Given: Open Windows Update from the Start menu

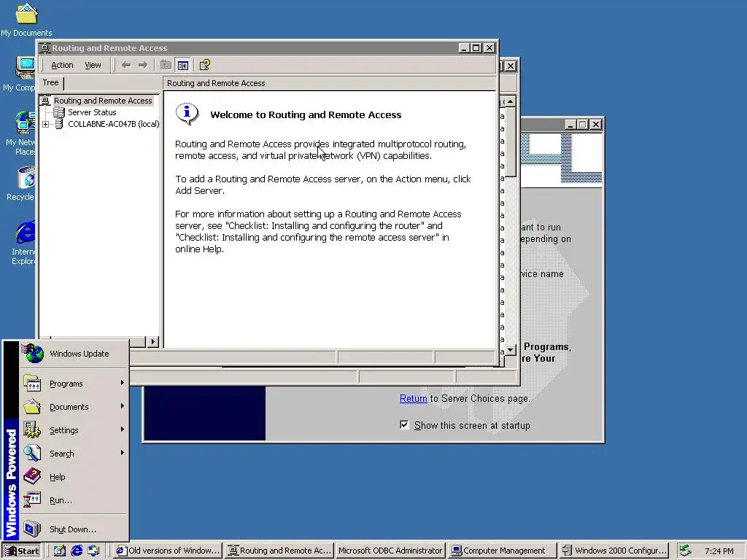Looking at the screenshot, I should [x=74, y=354].
